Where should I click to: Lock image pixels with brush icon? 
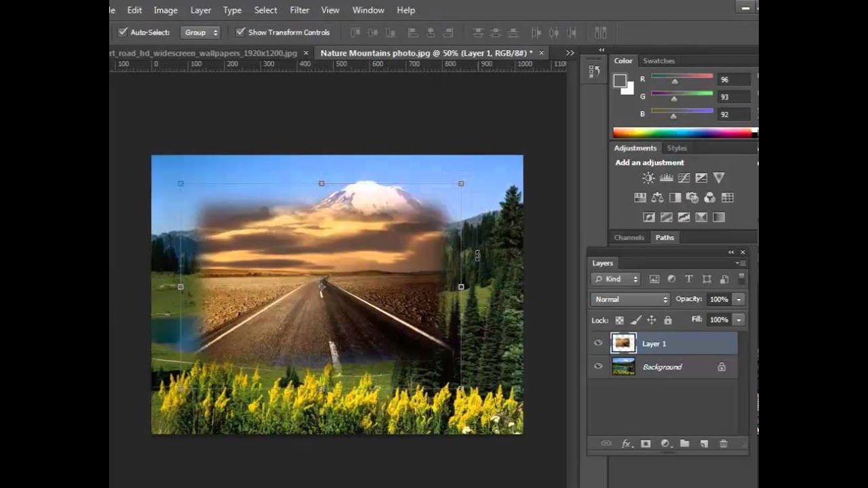636,320
